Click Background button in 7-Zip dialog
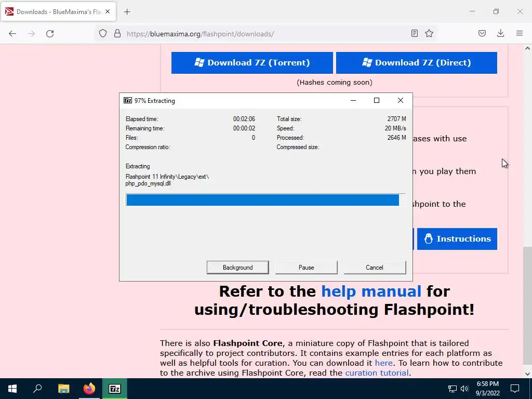 click(x=238, y=268)
